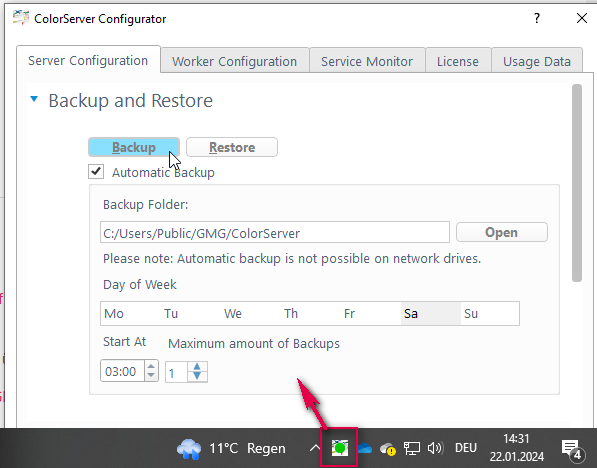The height and width of the screenshot is (468, 597).
Task: Click the Open folder button
Action: click(x=501, y=232)
